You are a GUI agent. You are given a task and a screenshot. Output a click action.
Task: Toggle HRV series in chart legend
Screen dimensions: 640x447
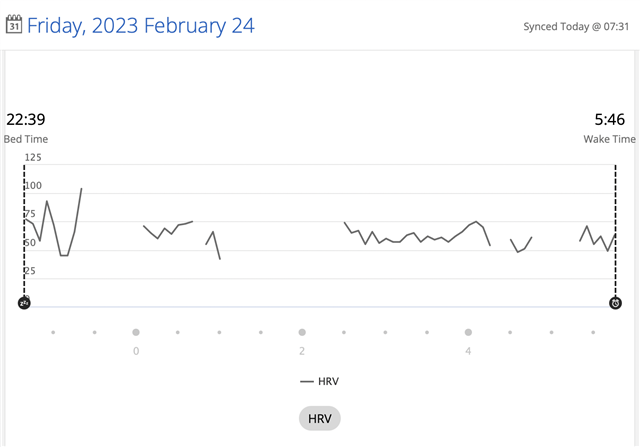tap(320, 381)
